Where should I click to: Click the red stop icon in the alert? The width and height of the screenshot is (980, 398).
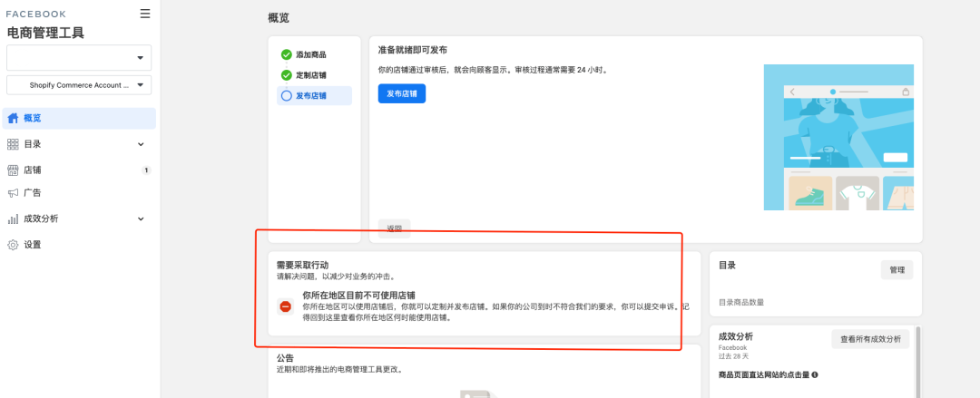[286, 306]
